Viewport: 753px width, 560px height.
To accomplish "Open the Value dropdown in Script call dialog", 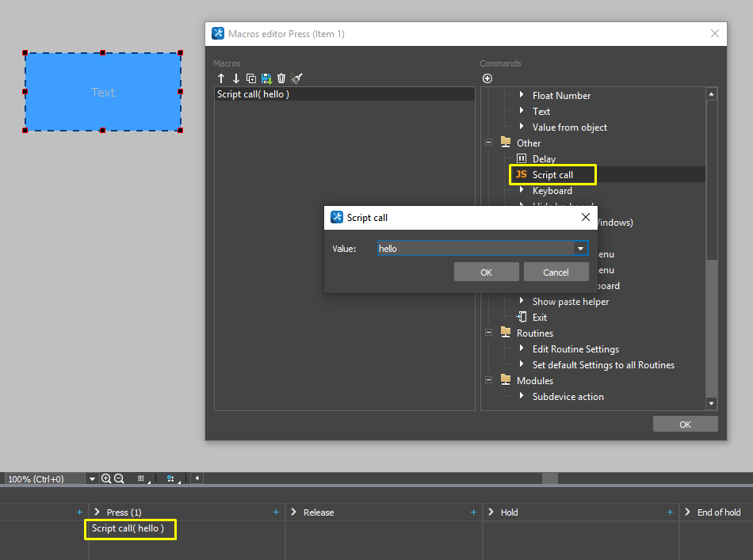I will pyautogui.click(x=581, y=248).
